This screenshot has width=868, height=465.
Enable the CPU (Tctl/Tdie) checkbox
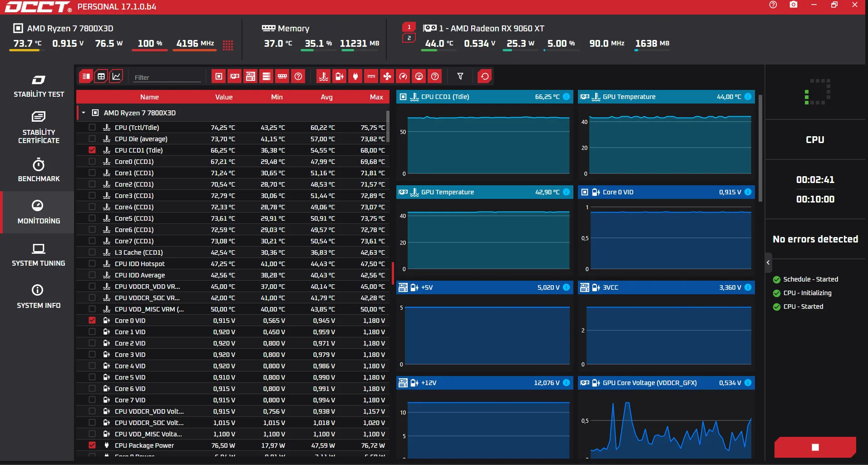coord(92,128)
